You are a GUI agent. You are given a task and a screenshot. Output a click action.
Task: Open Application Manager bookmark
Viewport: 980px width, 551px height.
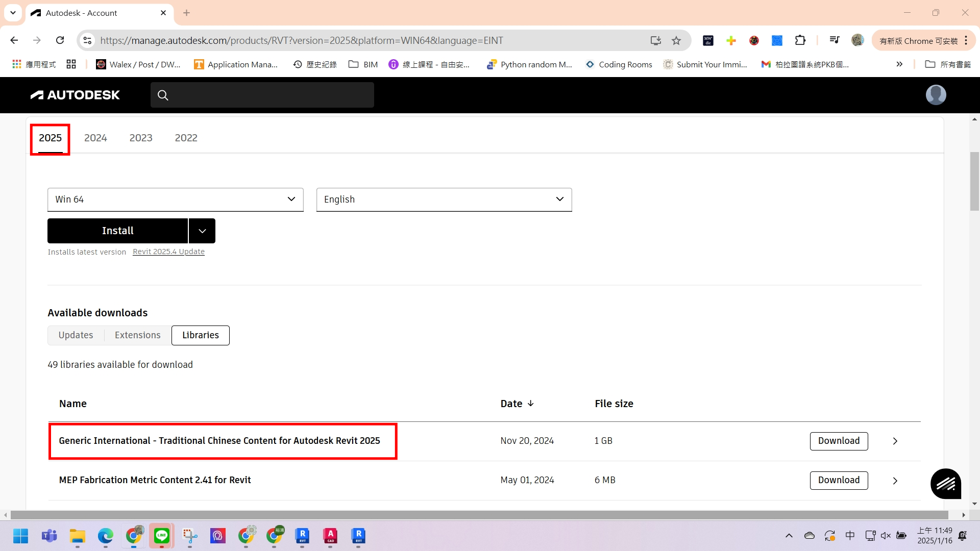(x=236, y=64)
